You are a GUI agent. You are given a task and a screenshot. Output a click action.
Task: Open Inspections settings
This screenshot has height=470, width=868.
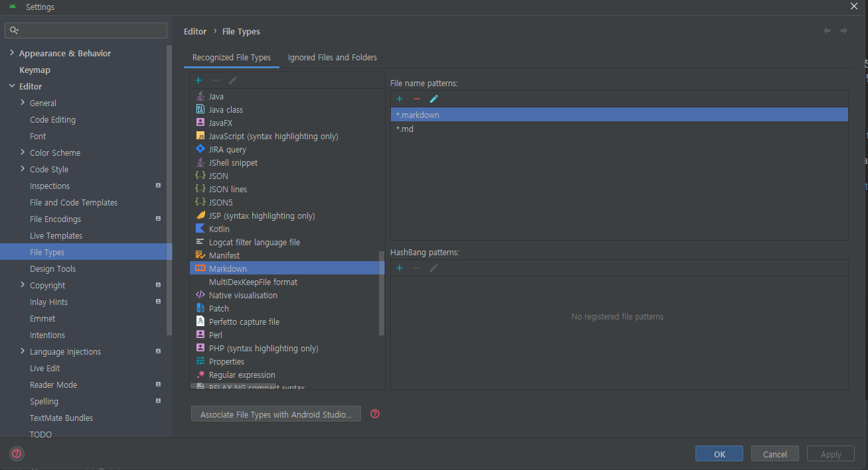pyautogui.click(x=50, y=186)
